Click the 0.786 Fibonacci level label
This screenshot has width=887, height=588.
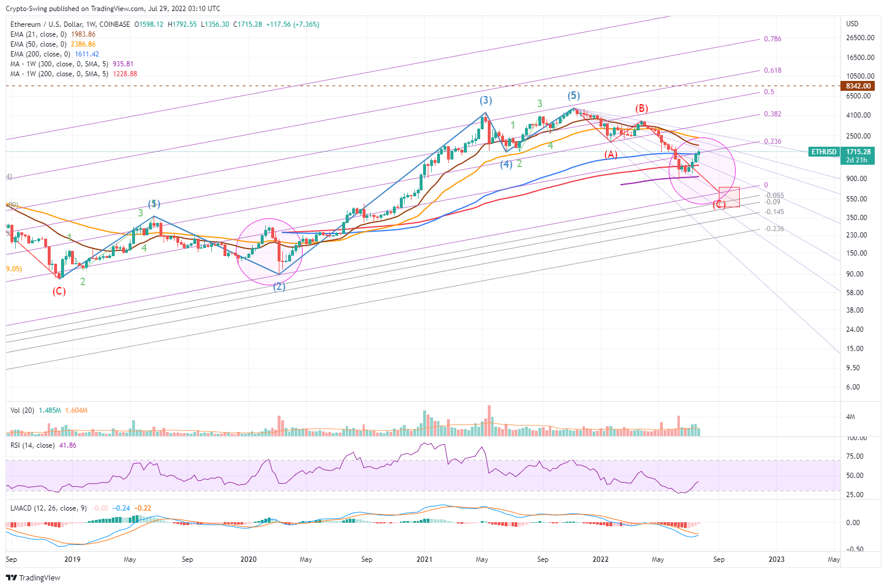click(x=773, y=39)
